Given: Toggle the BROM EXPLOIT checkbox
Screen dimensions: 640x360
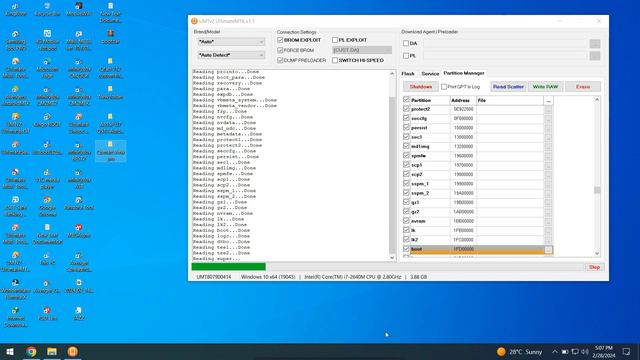Looking at the screenshot, I should (x=280, y=40).
